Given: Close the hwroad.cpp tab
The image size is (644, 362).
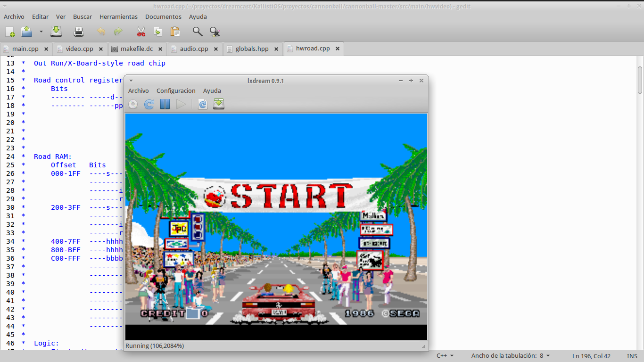Looking at the screenshot, I should click(x=338, y=49).
